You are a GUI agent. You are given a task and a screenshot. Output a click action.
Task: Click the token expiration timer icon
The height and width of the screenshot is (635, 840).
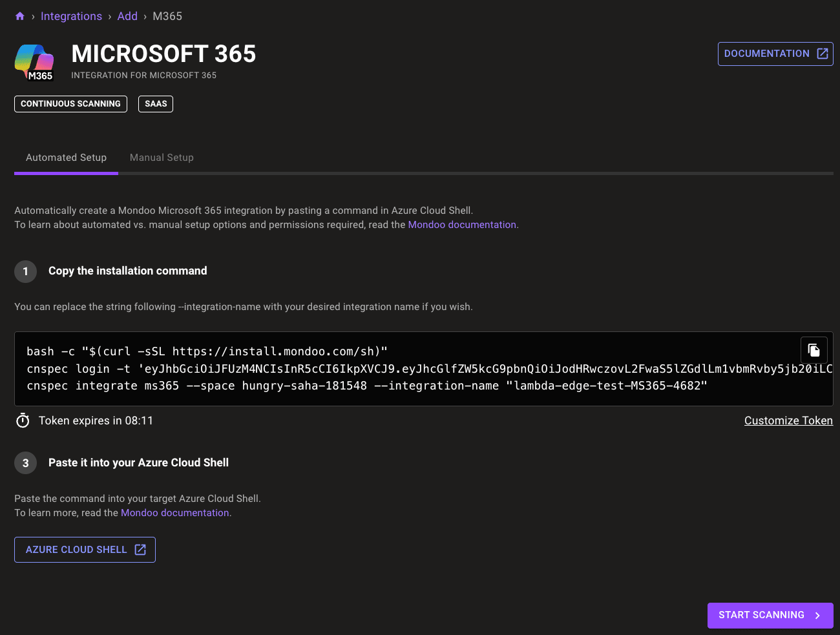point(23,420)
